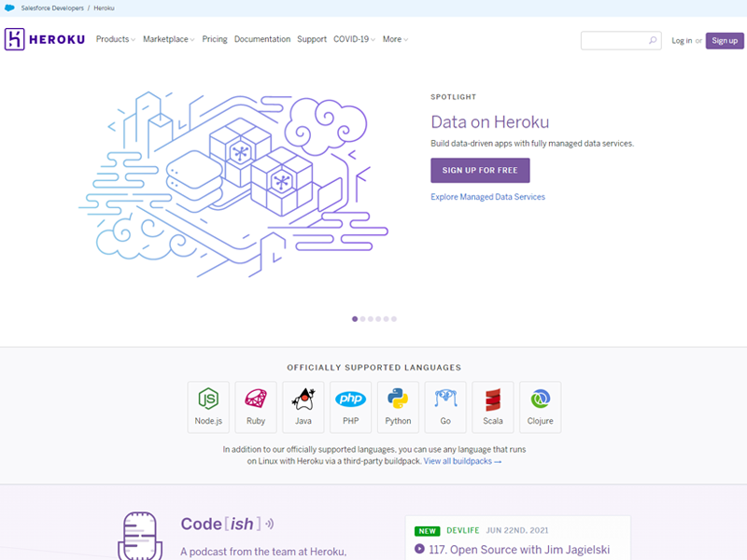Click the Salesforce Developers breadcrumb
Image resolution: width=747 pixels, height=560 pixels.
(x=52, y=8)
